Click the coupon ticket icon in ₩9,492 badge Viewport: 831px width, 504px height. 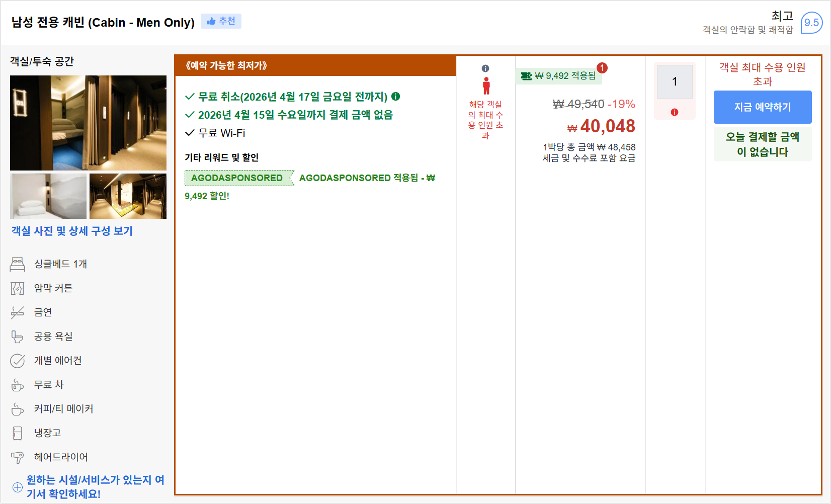526,76
